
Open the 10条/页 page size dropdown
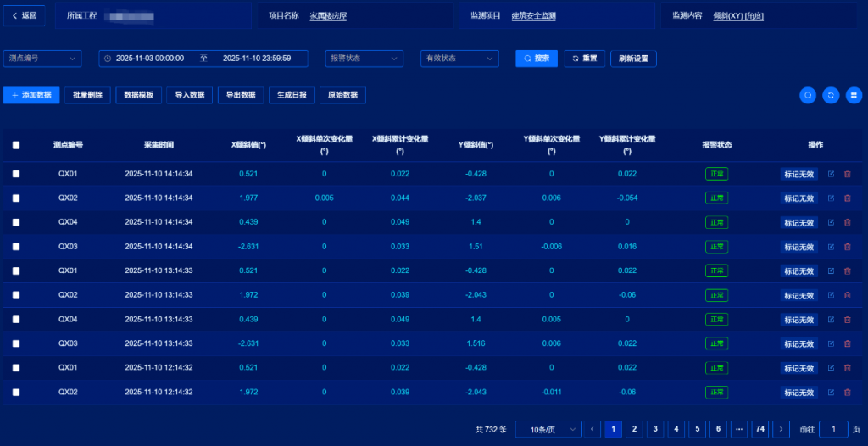pyautogui.click(x=548, y=429)
